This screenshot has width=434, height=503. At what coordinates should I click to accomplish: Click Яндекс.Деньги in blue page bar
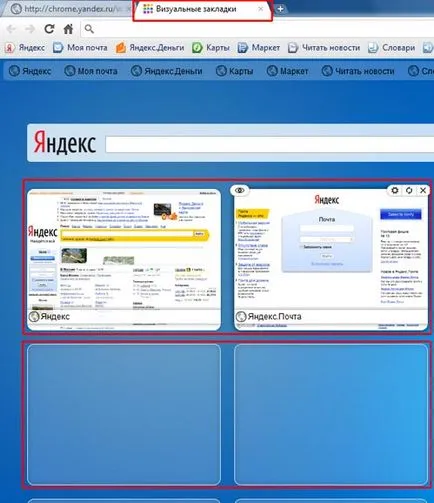(167, 71)
